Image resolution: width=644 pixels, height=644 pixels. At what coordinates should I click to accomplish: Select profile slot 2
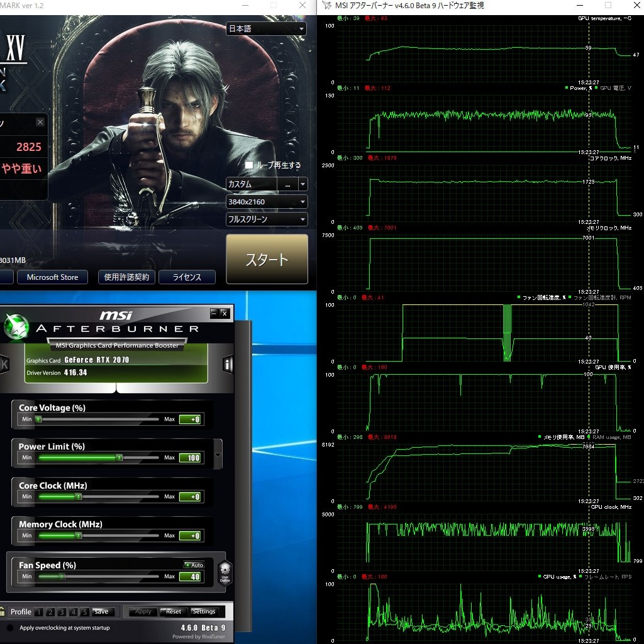point(50,612)
